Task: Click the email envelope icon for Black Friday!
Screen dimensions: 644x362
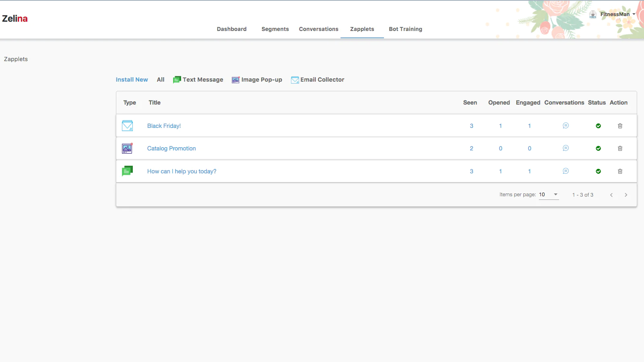Action: pyautogui.click(x=127, y=126)
